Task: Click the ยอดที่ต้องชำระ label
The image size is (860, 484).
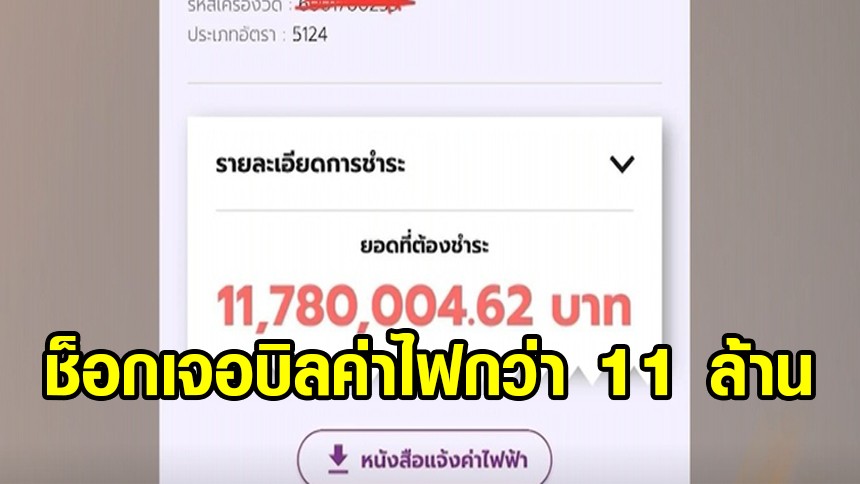Action: coord(424,245)
